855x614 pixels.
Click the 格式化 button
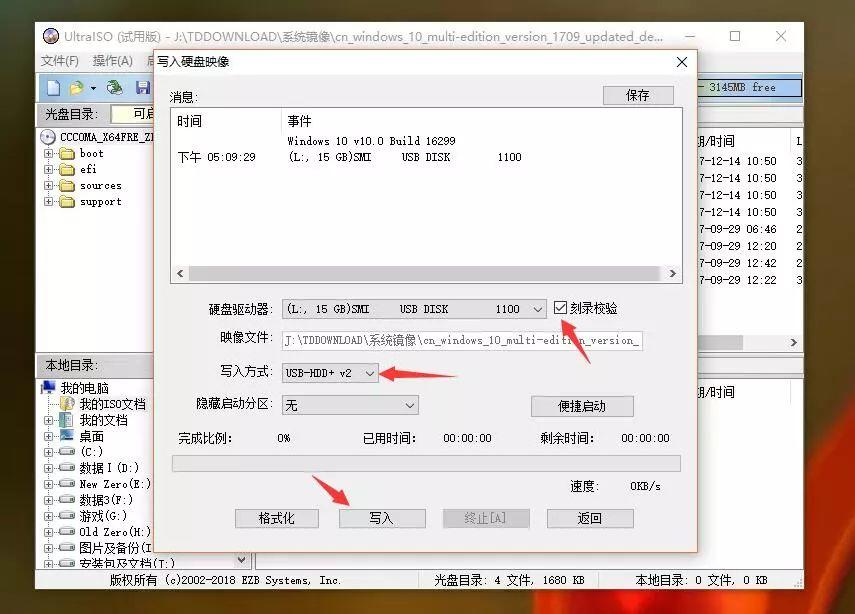276,518
